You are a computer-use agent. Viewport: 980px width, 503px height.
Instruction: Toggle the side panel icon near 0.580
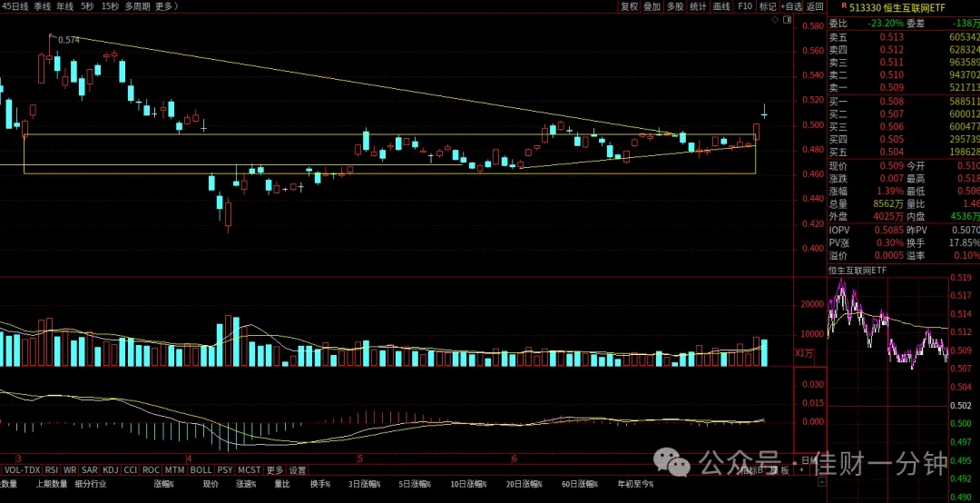[x=787, y=20]
